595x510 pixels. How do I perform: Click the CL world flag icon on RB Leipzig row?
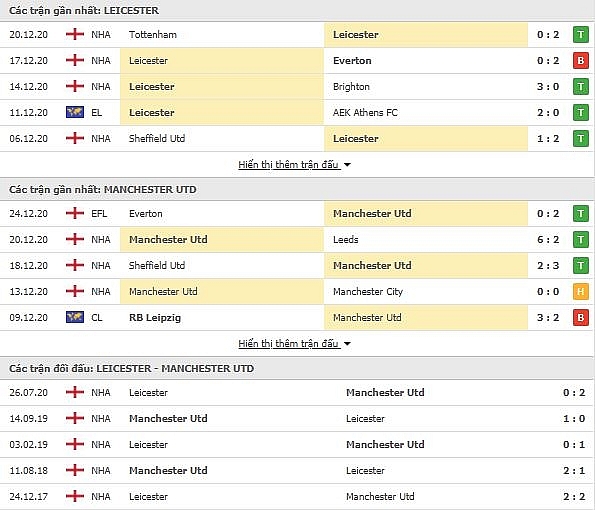[75, 317]
